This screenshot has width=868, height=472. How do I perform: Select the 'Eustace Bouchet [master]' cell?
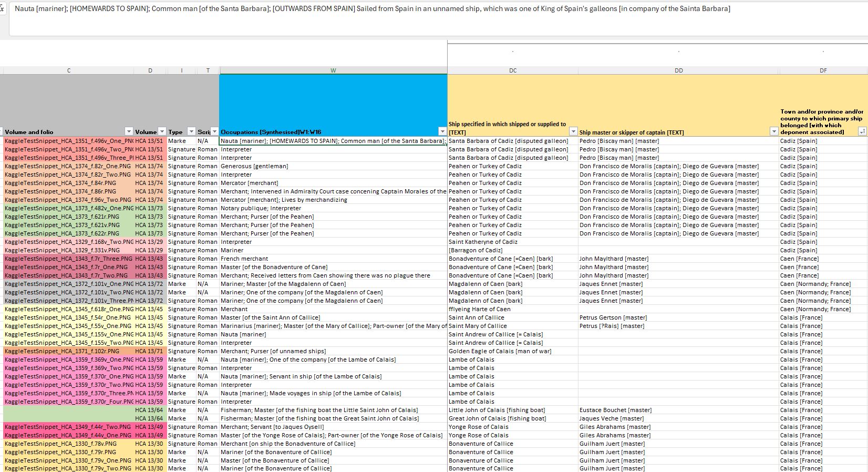pos(615,410)
